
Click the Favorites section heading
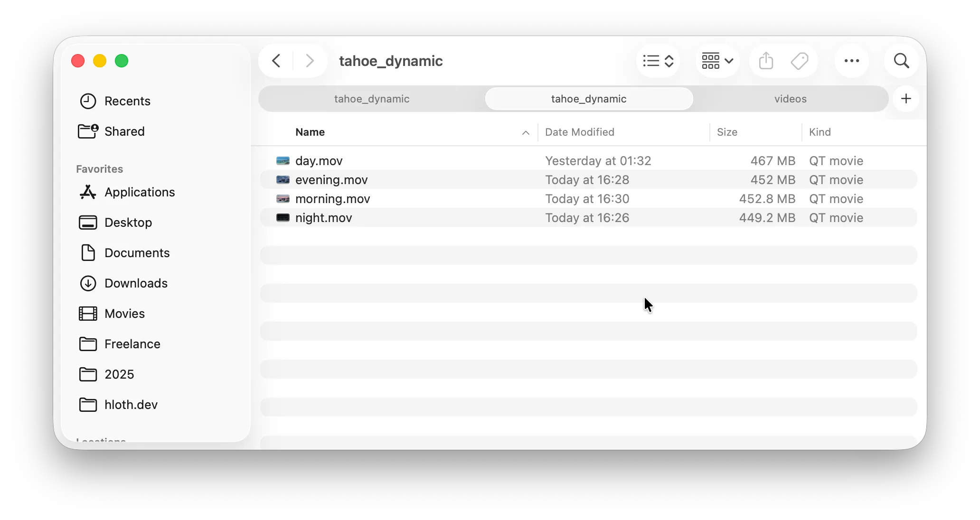tap(99, 169)
